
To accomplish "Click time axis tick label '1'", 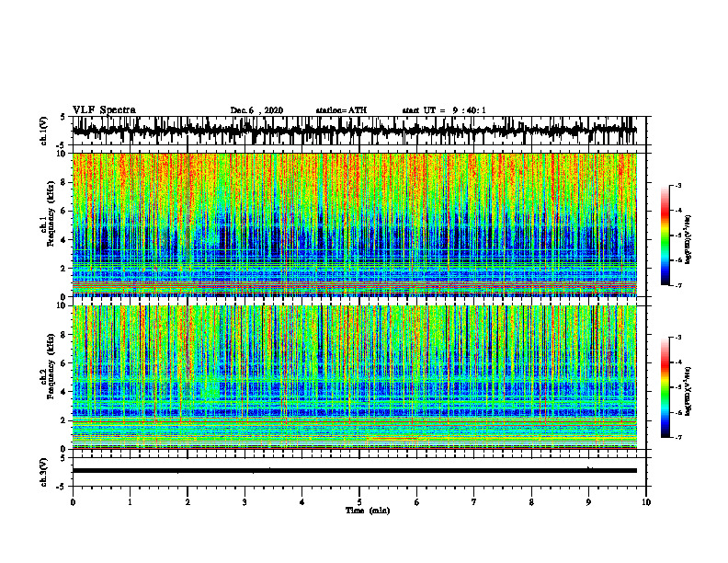I will 130,502.
